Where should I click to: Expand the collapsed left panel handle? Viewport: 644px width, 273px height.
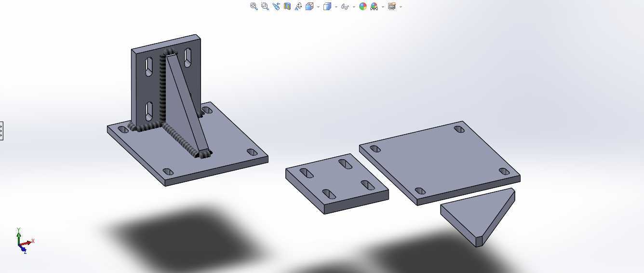[1, 131]
